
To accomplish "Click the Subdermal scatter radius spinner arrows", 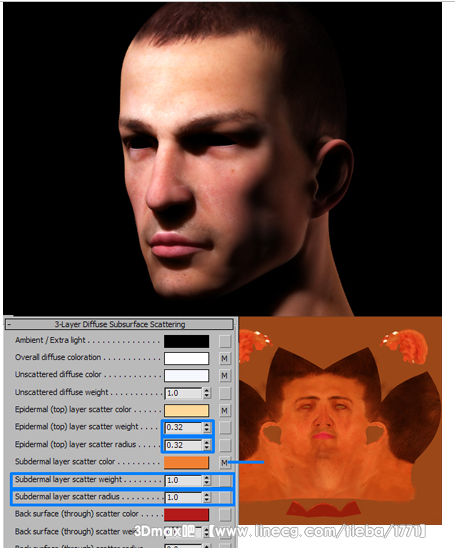I will [x=207, y=497].
